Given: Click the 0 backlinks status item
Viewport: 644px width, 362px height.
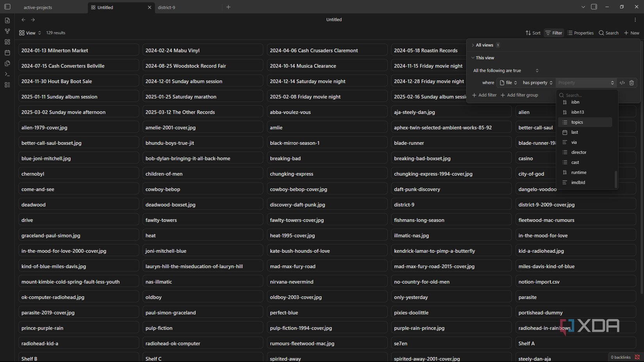Looking at the screenshot, I should 621,357.
